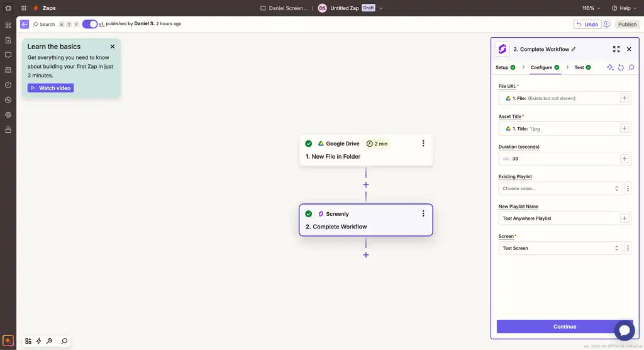Viewport: 644px width, 350px height.
Task: Click the lightning bolt in bottom toolbar
Action: pos(38,341)
